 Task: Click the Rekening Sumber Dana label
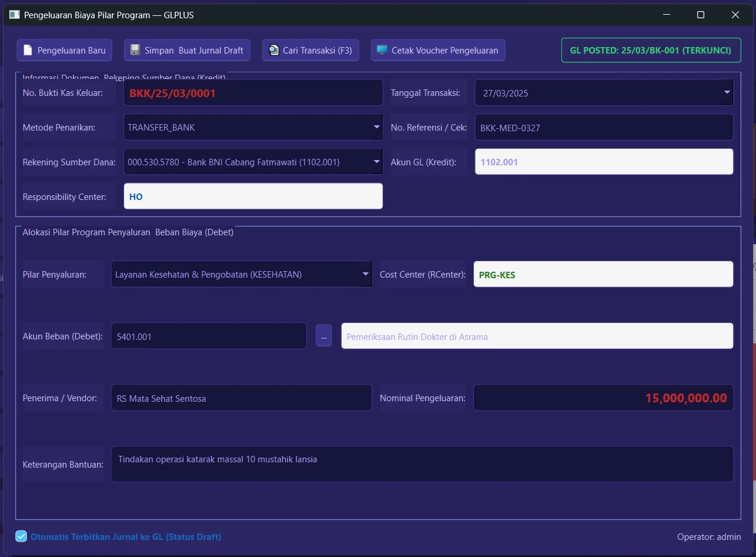pyautogui.click(x=69, y=162)
